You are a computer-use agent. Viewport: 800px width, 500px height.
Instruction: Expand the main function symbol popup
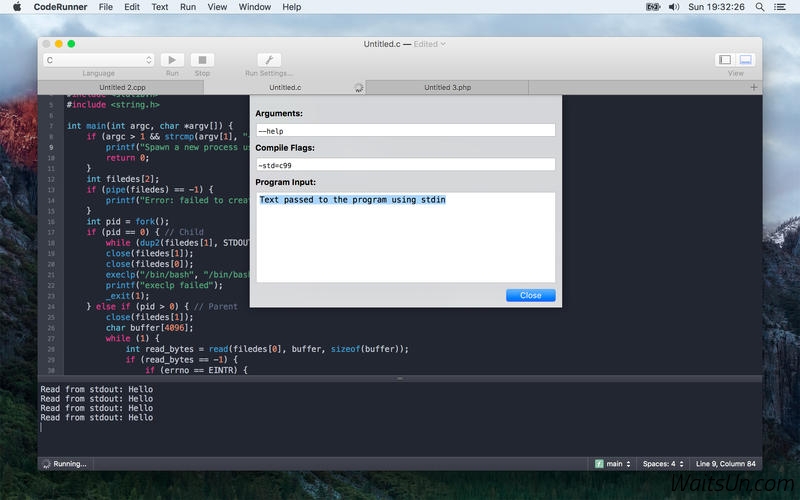point(613,464)
